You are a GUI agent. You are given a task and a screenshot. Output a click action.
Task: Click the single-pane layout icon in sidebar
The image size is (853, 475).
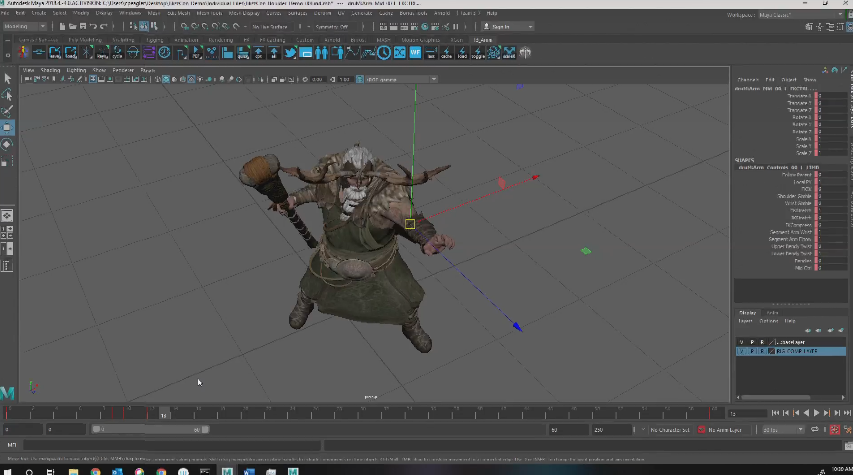[7, 216]
